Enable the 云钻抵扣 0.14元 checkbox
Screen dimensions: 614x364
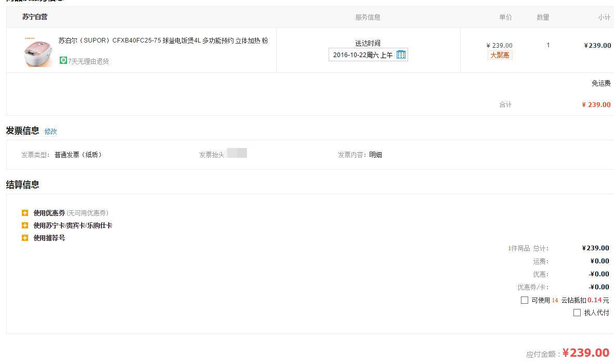pyautogui.click(x=525, y=300)
